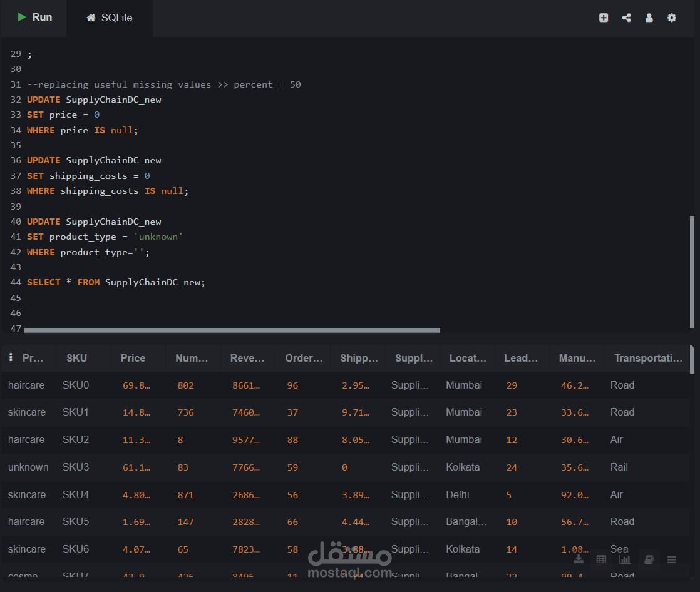Click the results table vertical scrollbar
Viewport: 700px width, 592px height.
[x=692, y=359]
